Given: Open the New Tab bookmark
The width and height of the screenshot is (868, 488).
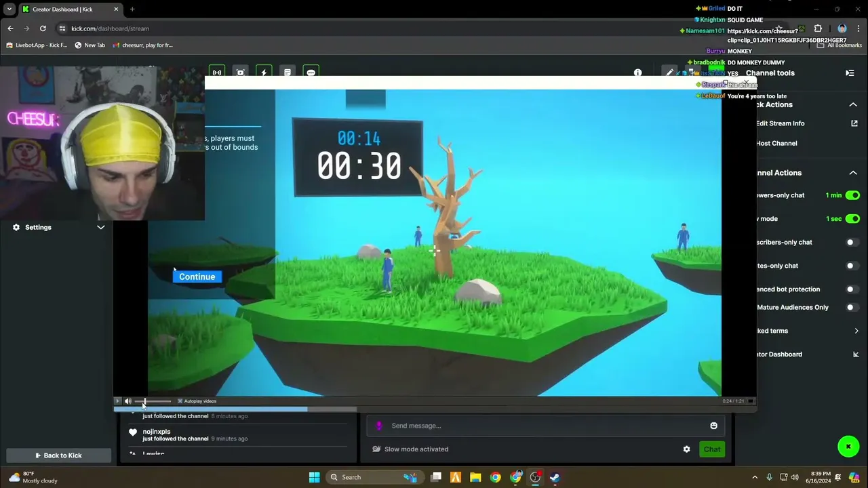Looking at the screenshot, I should tap(90, 45).
